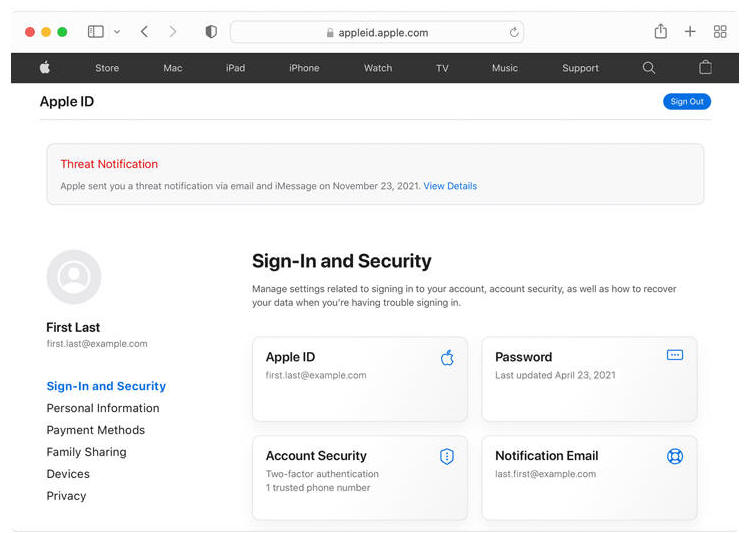Reload the page with refresh icon
Screen dimensions: 756x533
(514, 32)
